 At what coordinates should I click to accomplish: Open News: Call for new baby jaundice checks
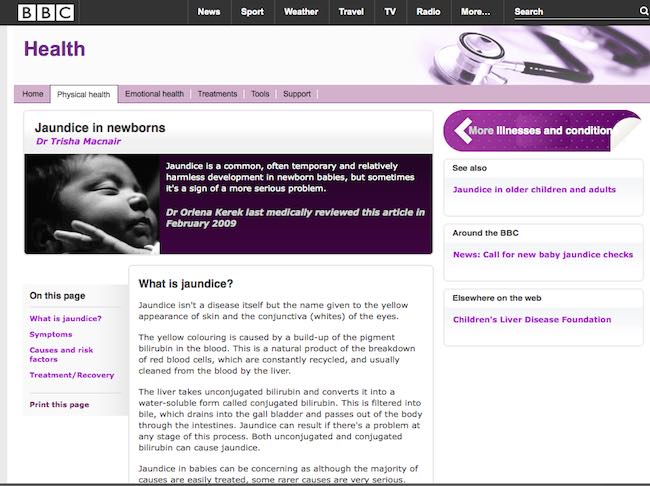point(543,255)
